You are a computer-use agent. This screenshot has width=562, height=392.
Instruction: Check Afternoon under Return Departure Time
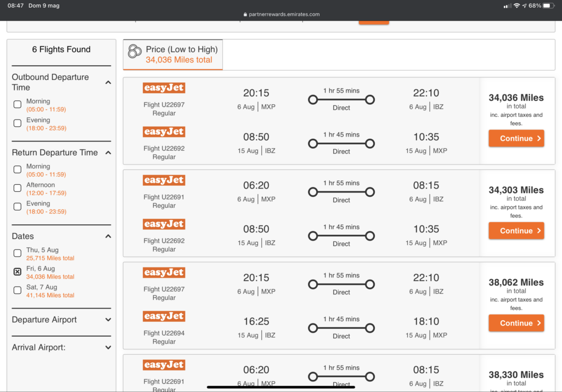pyautogui.click(x=17, y=188)
